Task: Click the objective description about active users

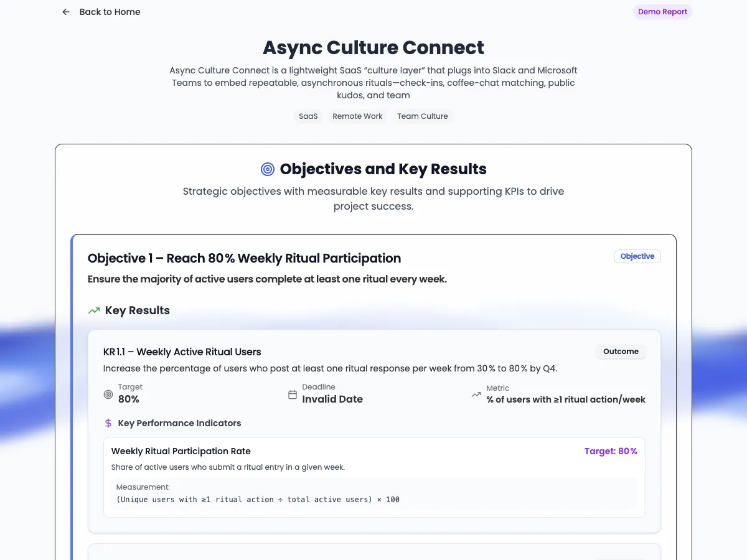Action: coord(268,279)
